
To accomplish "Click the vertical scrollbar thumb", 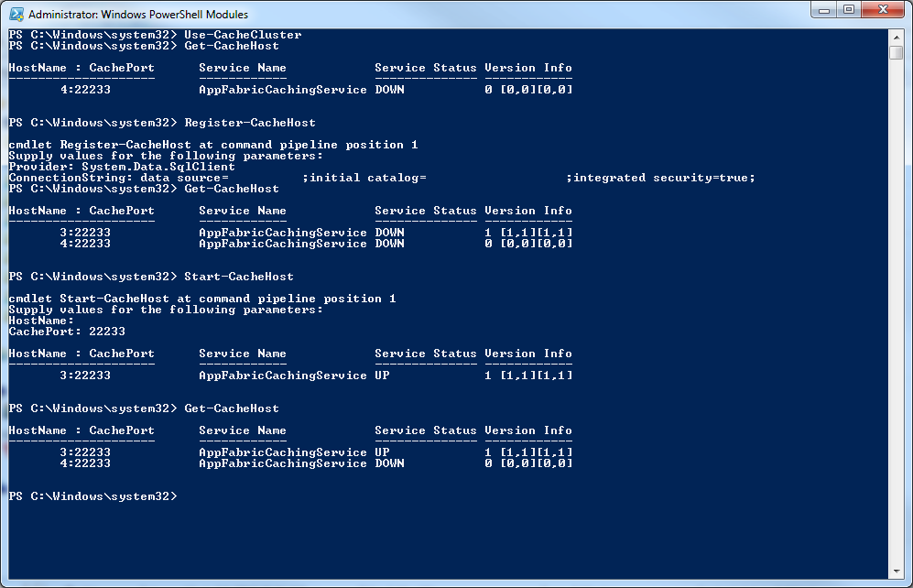I will [x=897, y=51].
